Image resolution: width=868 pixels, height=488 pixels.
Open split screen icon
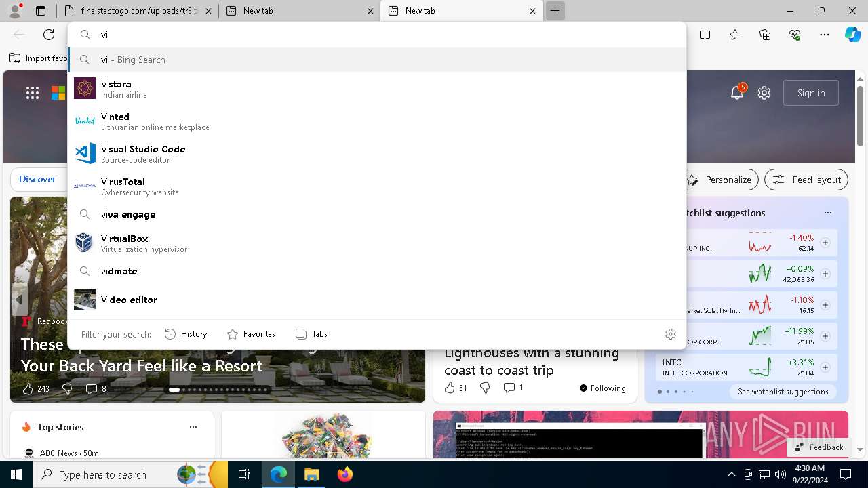(x=705, y=35)
